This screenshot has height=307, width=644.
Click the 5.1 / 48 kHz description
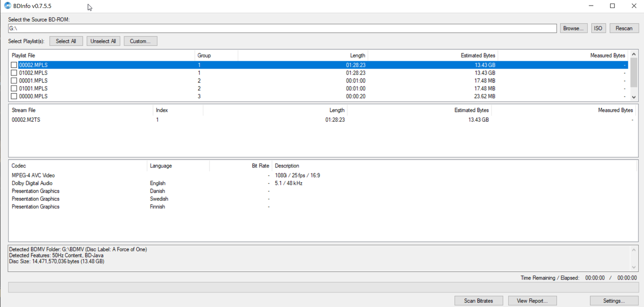[288, 183]
